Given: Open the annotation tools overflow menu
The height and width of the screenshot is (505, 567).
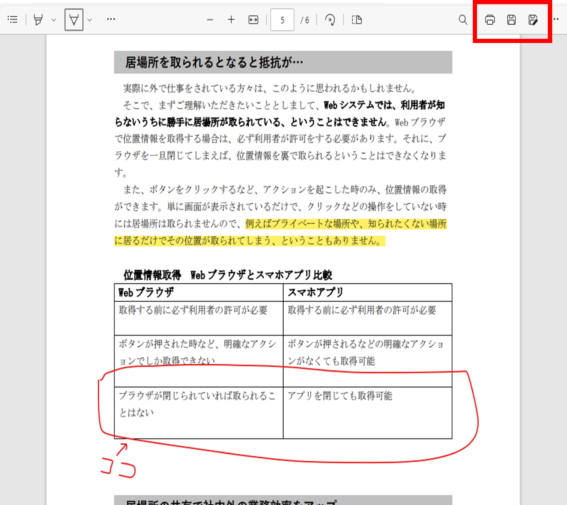Looking at the screenshot, I should 111,19.
